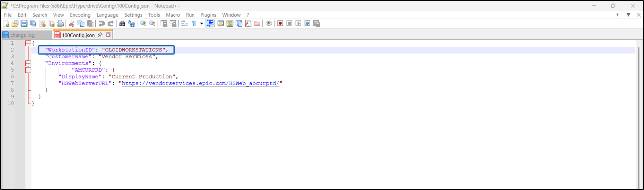Click the Save All toolbar icon

pos(33,23)
